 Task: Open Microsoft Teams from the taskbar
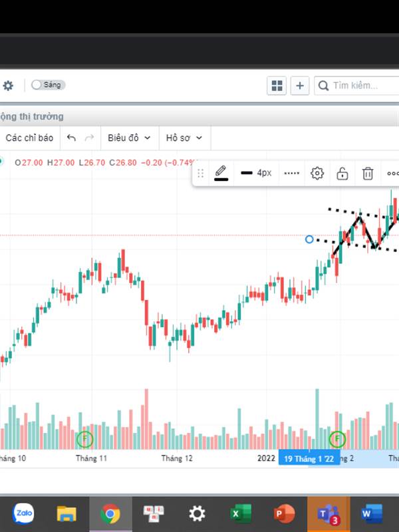click(x=329, y=513)
